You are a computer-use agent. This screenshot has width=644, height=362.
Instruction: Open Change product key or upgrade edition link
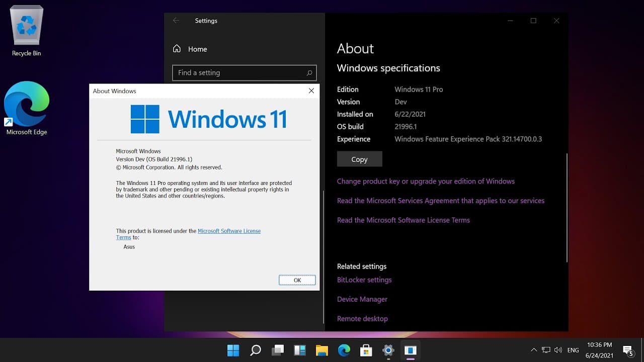(x=426, y=181)
